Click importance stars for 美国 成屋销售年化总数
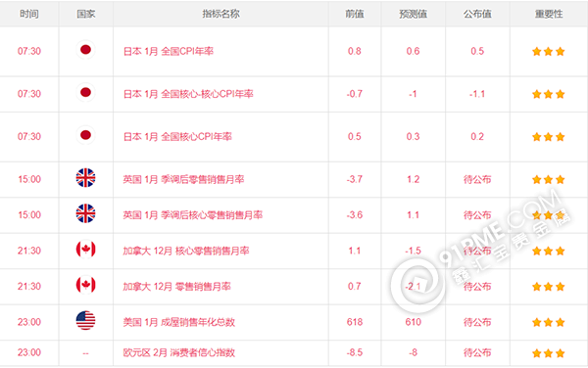 pyautogui.click(x=548, y=322)
